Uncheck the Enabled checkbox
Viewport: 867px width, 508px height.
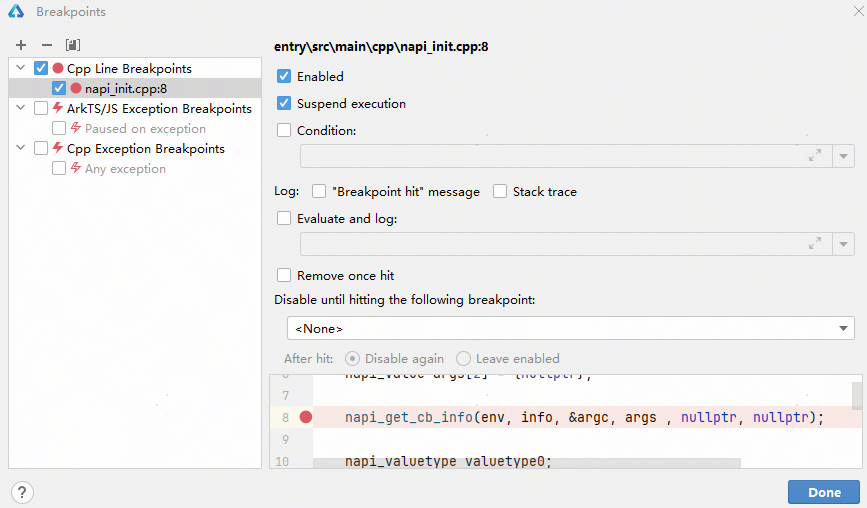click(284, 77)
